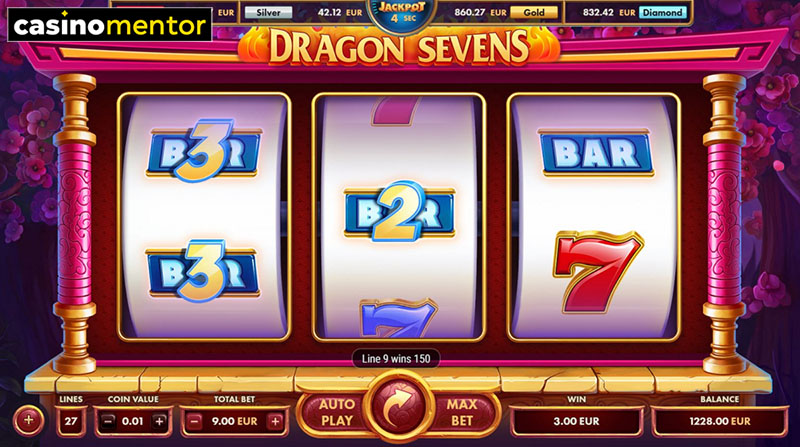Click the BAR symbol on third reel
Viewport: 800px width, 447px height.
[x=596, y=153]
